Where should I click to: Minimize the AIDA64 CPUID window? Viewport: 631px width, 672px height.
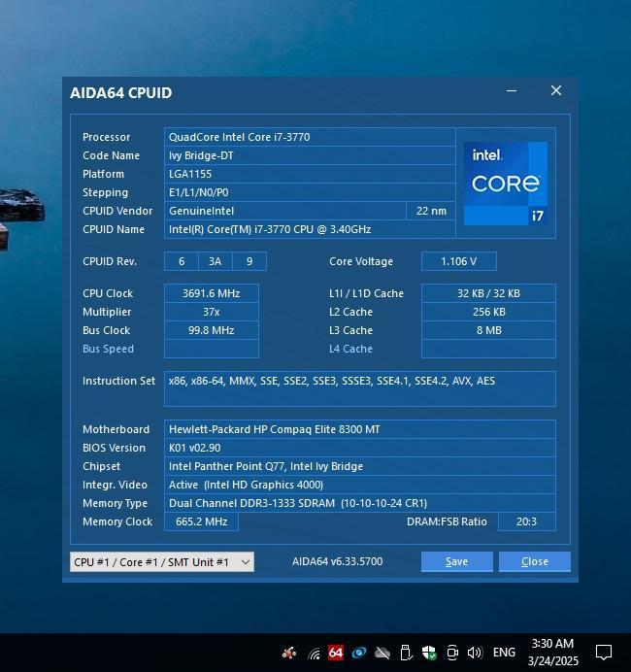pyautogui.click(x=512, y=90)
